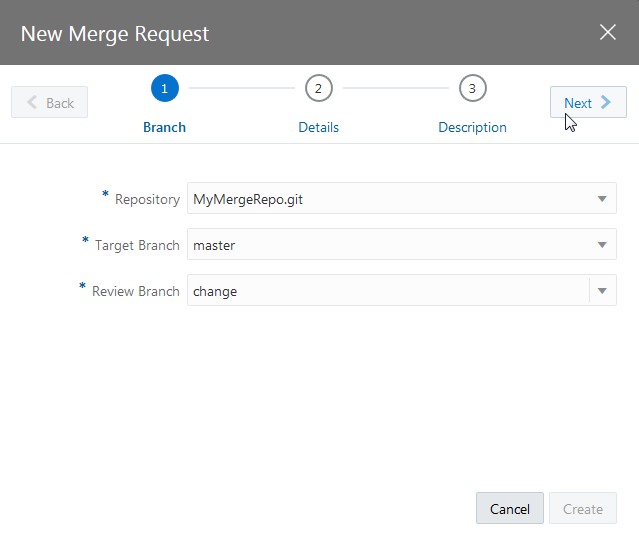Click the Create button
Viewport: 639px width, 548px height.
[x=582, y=509]
